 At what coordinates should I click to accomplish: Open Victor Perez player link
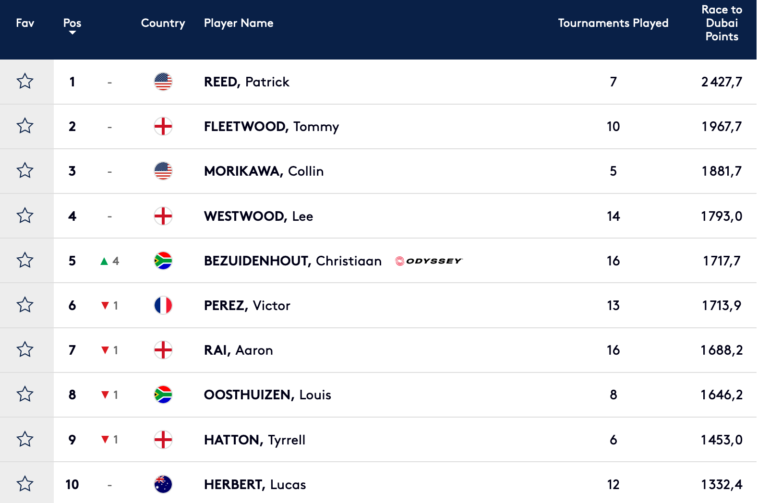(247, 306)
